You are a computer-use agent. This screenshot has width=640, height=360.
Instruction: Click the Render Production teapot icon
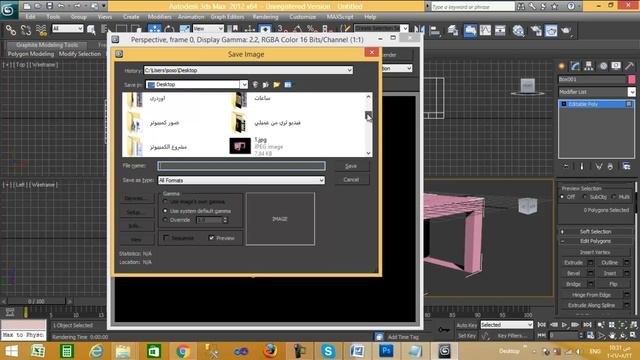[x=567, y=30]
